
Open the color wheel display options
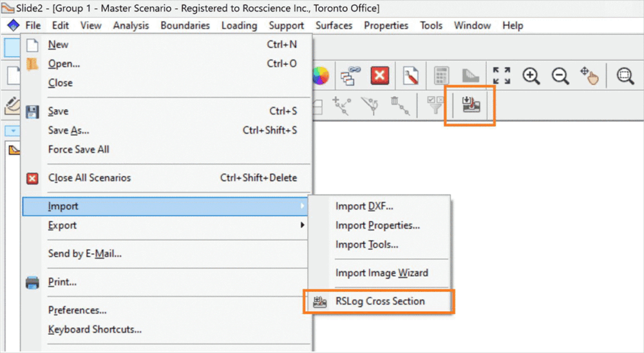click(x=320, y=76)
